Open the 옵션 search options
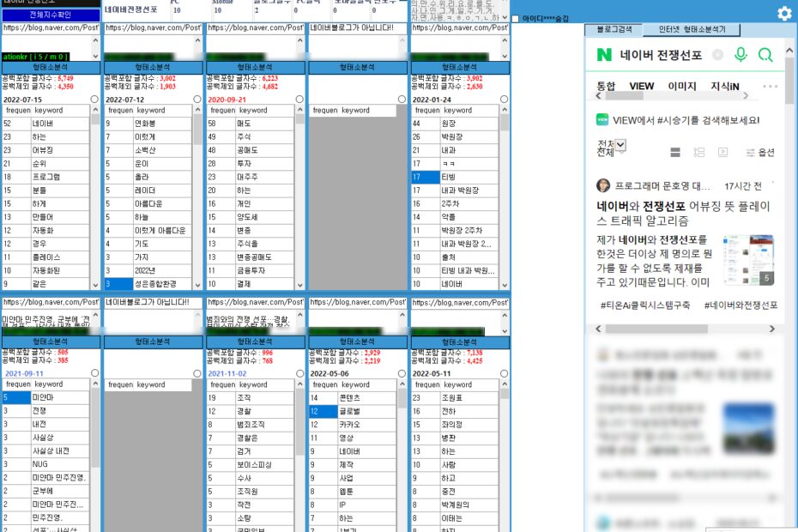Viewport: 798px width, 532px height. point(760,152)
